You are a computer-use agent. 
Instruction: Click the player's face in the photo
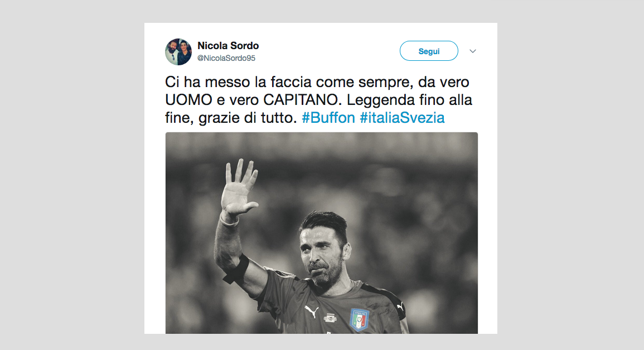(323, 253)
